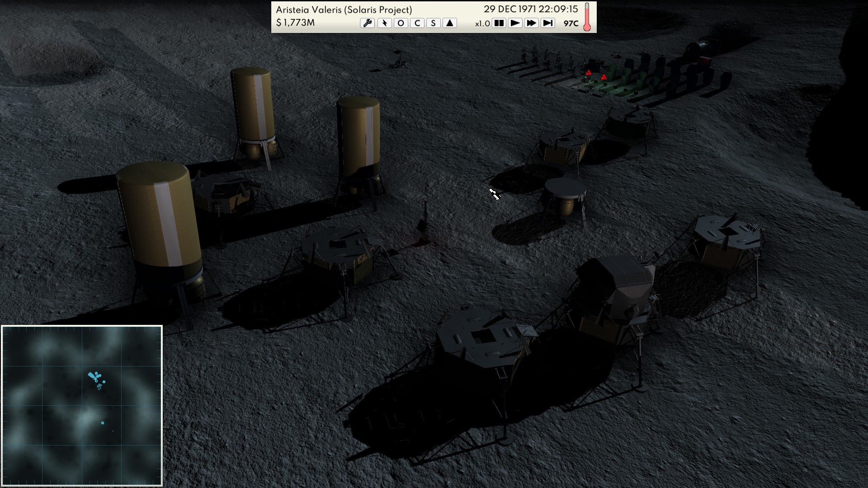The height and width of the screenshot is (488, 868).
Task: Click the C toolbar button
Action: click(x=417, y=23)
